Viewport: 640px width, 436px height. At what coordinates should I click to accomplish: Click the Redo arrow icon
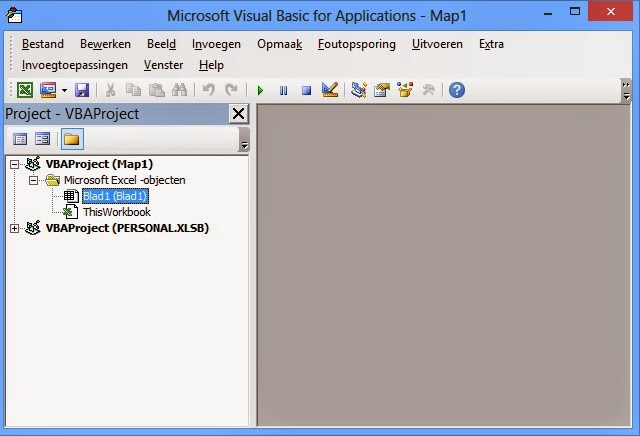231,90
